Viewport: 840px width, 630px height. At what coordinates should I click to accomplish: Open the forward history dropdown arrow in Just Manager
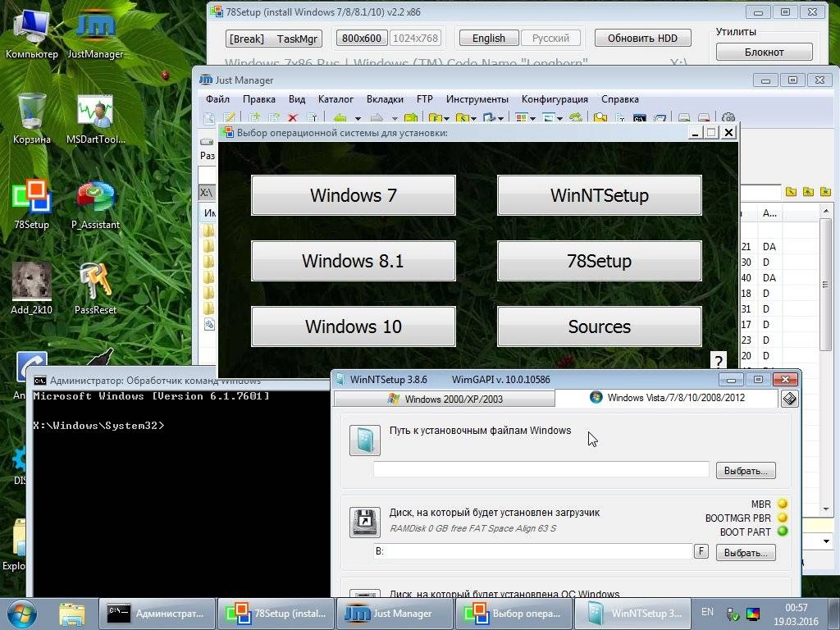[395, 118]
